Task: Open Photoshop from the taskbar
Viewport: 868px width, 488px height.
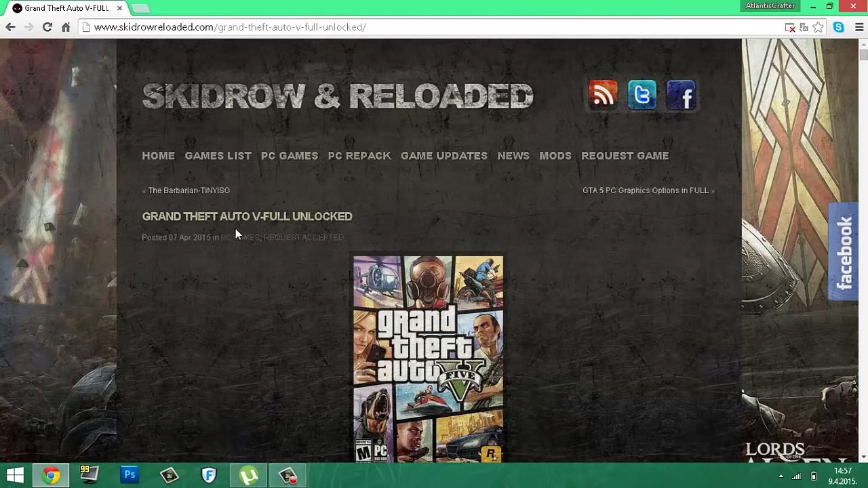Action: point(130,475)
